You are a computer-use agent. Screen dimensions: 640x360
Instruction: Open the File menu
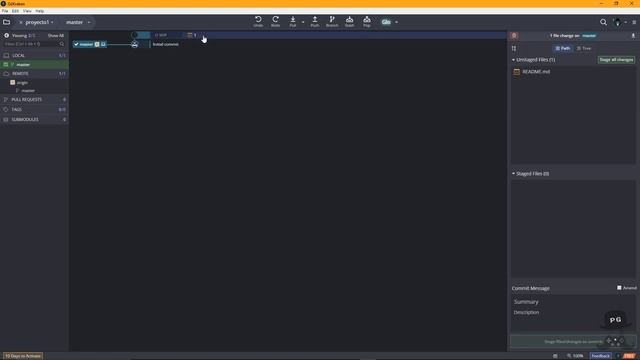(5, 11)
